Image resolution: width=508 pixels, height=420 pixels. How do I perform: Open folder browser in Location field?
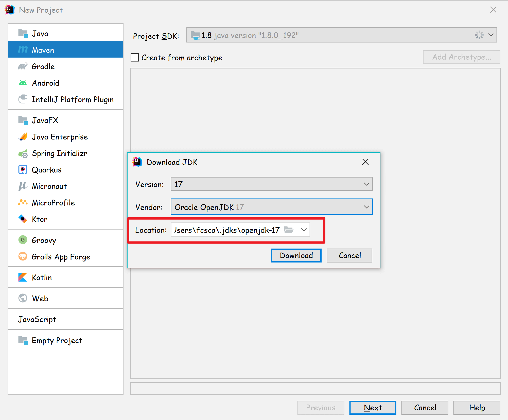289,230
